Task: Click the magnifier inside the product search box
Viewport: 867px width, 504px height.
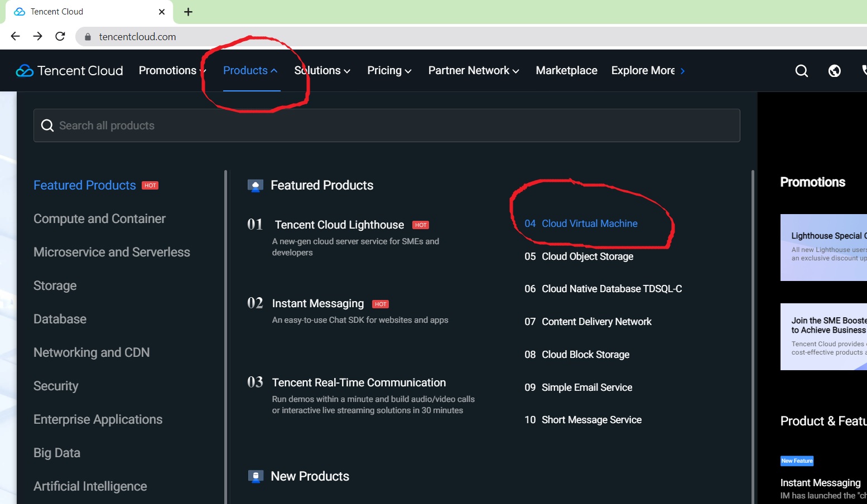Action: (x=47, y=125)
